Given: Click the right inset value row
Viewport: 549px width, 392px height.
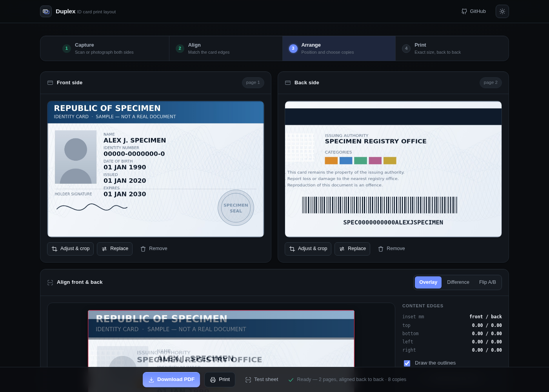Looking at the screenshot, I should pos(452,350).
